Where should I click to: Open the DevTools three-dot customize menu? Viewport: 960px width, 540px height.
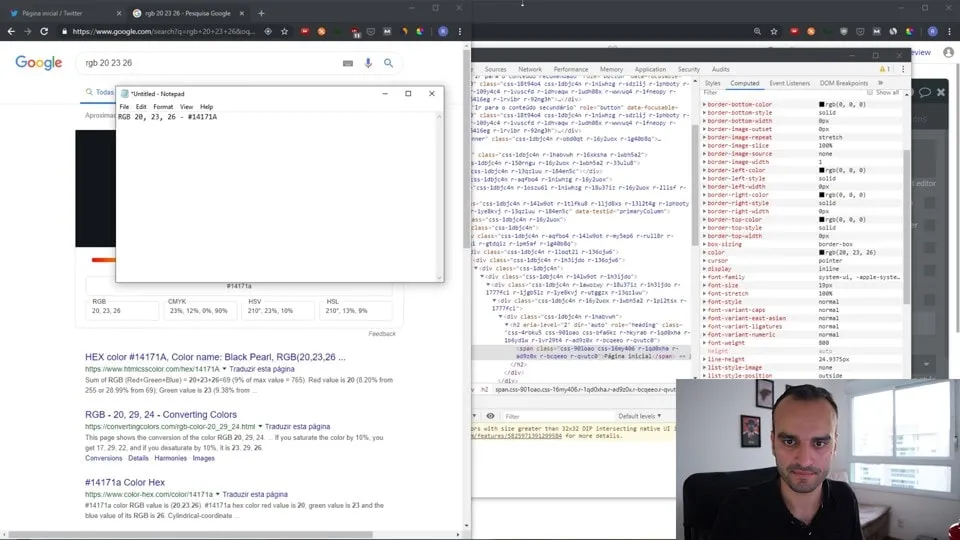902,69
